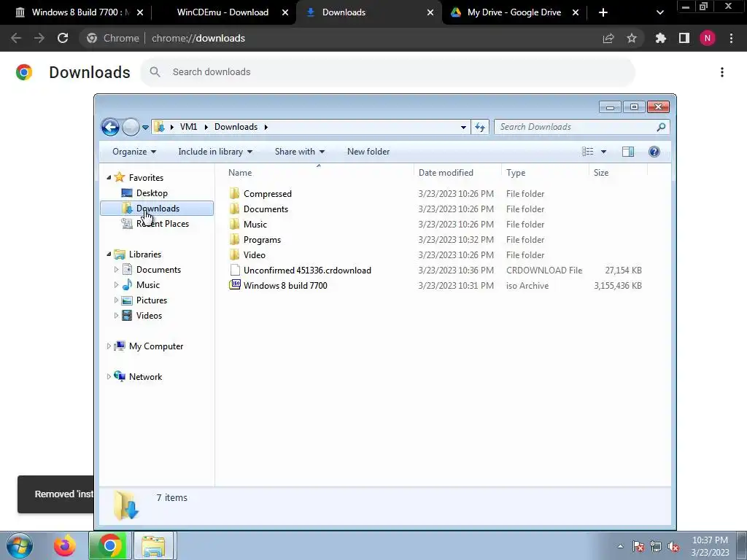Select the My Computer icon
The height and width of the screenshot is (560, 747).
120,346
